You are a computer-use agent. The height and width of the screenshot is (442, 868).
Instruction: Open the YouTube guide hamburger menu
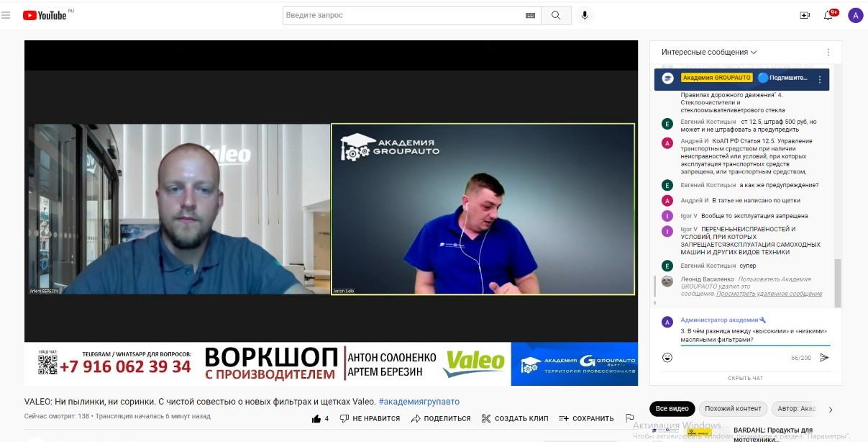pyautogui.click(x=6, y=15)
